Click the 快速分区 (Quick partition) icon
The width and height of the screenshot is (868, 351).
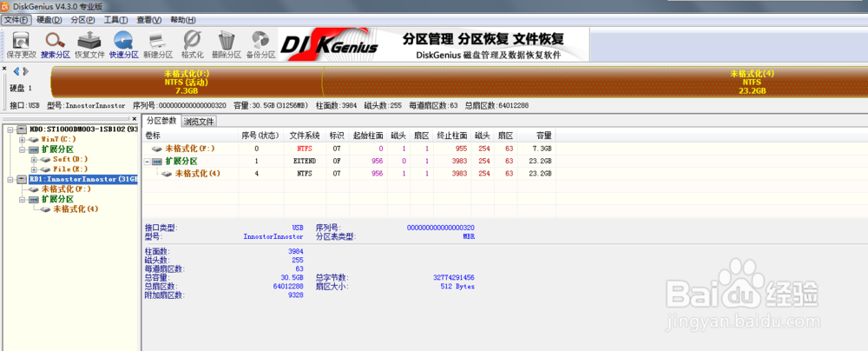pyautogui.click(x=123, y=44)
